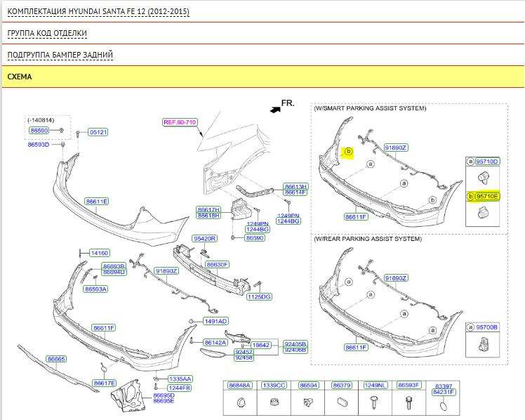Select the highlighted СХЕМА section header
525x420 pixels.
pyautogui.click(x=262, y=77)
